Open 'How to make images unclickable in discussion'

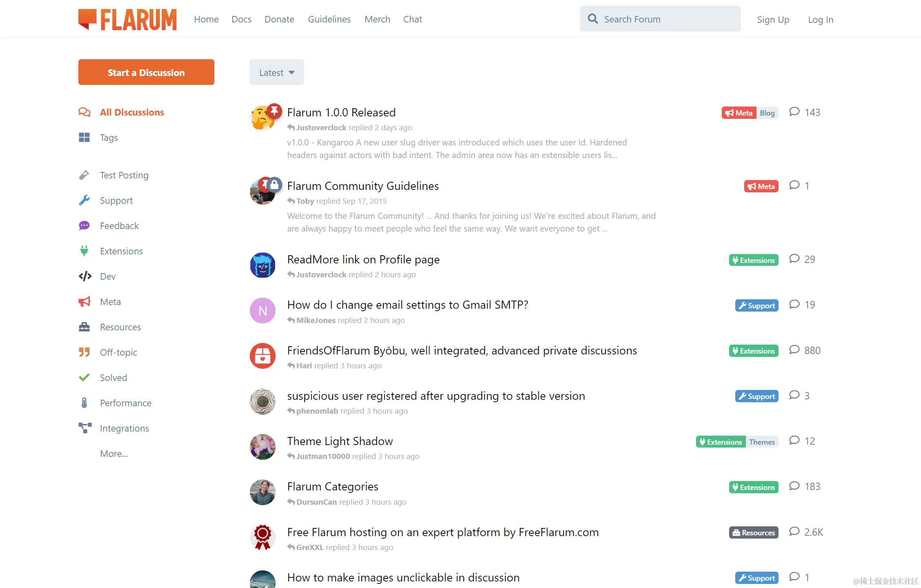click(x=403, y=577)
